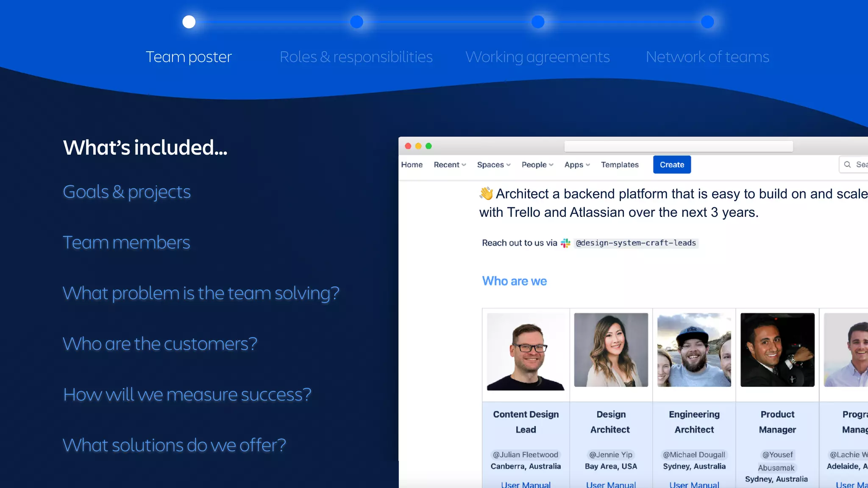The width and height of the screenshot is (868, 488).
Task: Click How will we measure success? item
Action: click(187, 395)
